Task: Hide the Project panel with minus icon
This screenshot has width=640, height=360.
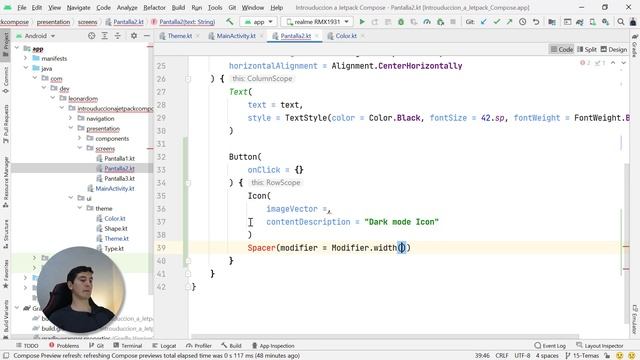Action: click(x=147, y=36)
